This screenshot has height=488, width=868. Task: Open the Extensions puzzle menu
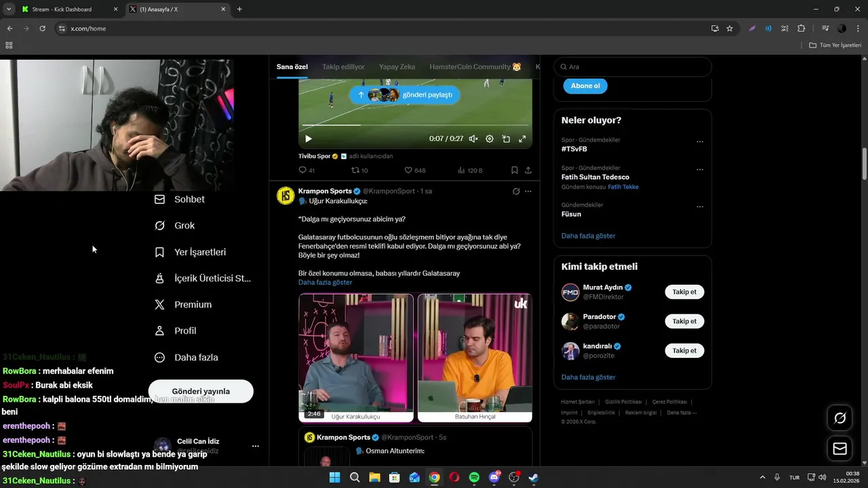(x=801, y=28)
